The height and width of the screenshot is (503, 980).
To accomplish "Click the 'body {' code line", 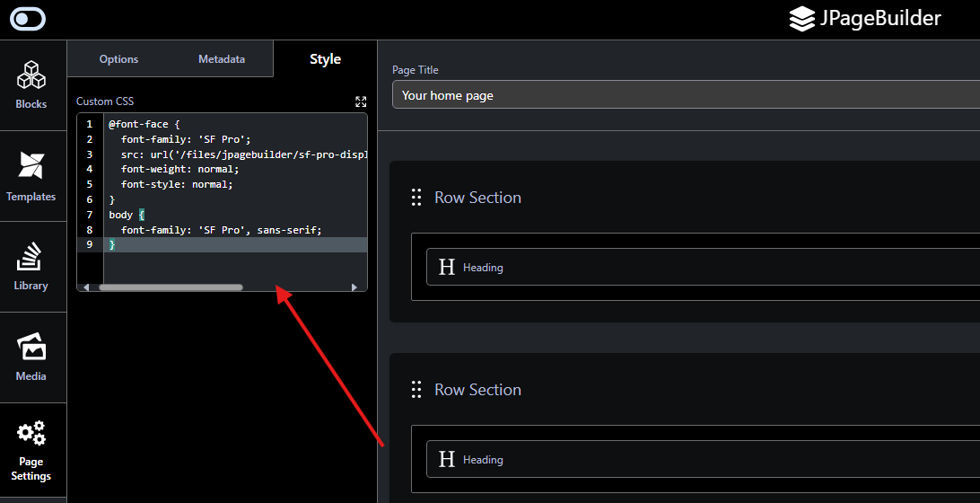I will coord(127,215).
